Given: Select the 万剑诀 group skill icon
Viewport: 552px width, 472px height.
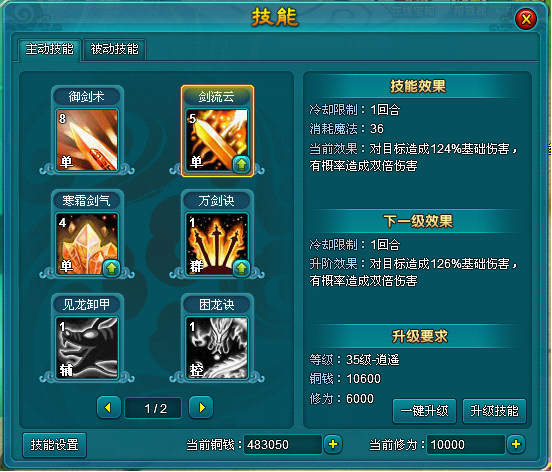Looking at the screenshot, I should [x=217, y=244].
